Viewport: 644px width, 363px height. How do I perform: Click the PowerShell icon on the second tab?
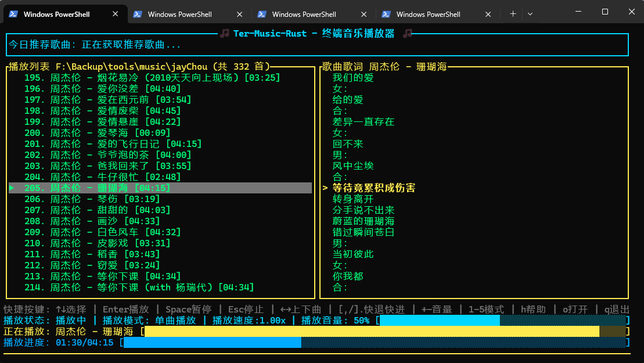click(x=138, y=15)
